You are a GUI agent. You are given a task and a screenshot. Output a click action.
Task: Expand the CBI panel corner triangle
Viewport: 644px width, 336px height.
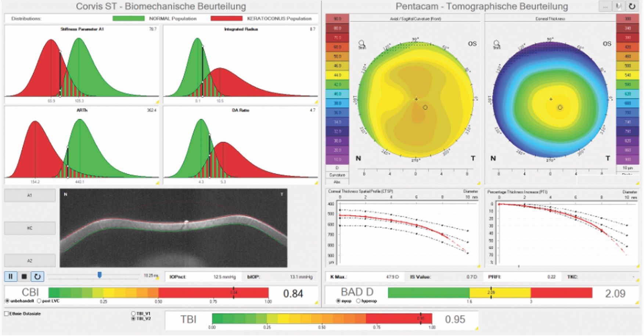[316, 303]
